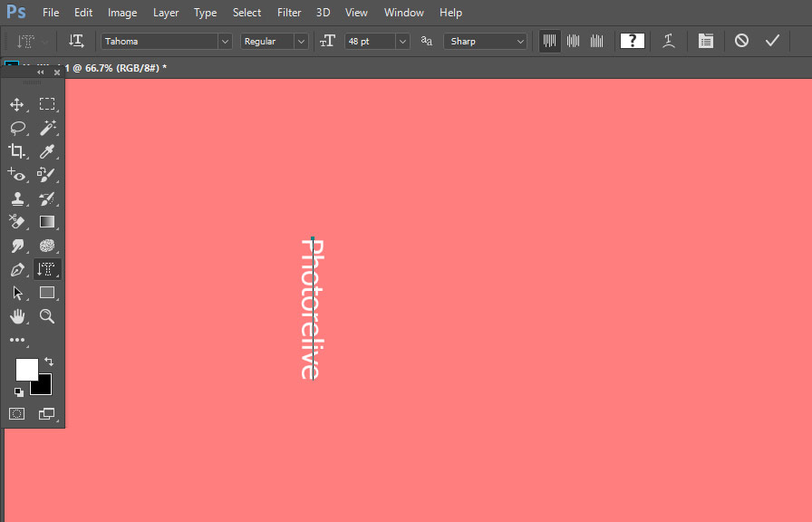Open the Filter menu
812x522 pixels.
pyautogui.click(x=288, y=12)
